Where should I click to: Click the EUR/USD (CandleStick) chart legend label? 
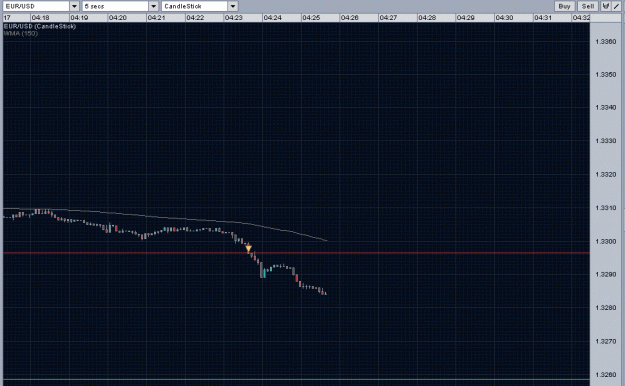coord(39,26)
